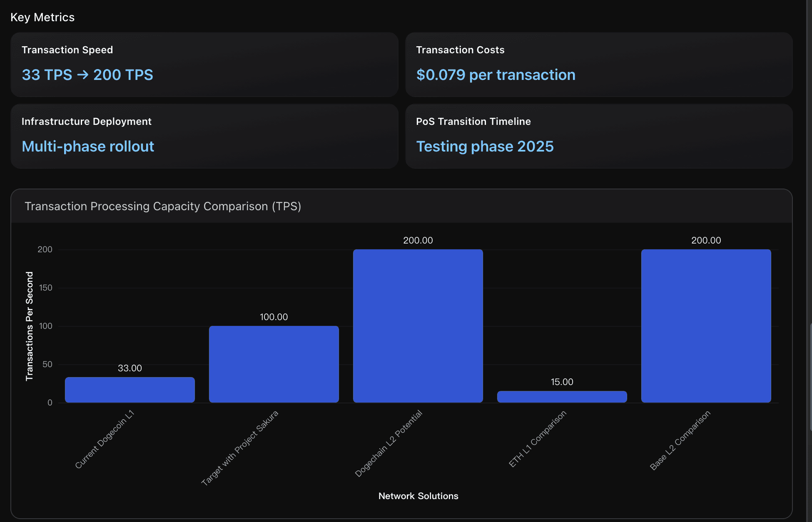The height and width of the screenshot is (522, 812).
Task: Click the 15.00 data label above bar
Action: (x=562, y=382)
